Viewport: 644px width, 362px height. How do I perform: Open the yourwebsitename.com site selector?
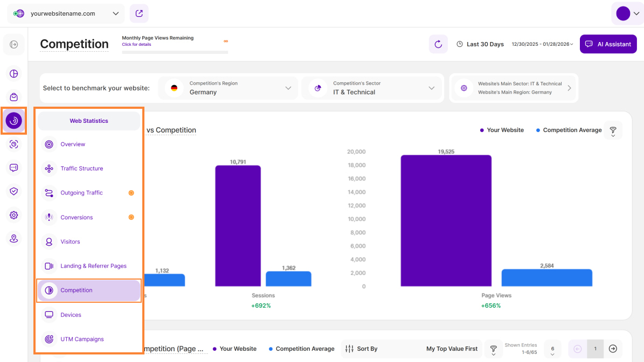pyautogui.click(x=66, y=13)
